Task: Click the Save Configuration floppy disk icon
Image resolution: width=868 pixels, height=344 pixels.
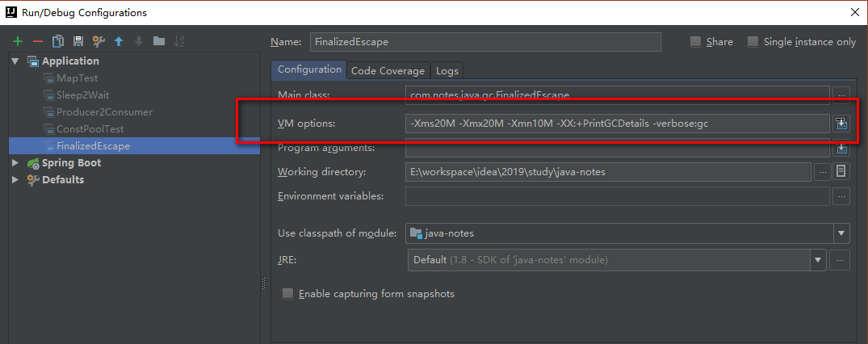Action: point(78,41)
